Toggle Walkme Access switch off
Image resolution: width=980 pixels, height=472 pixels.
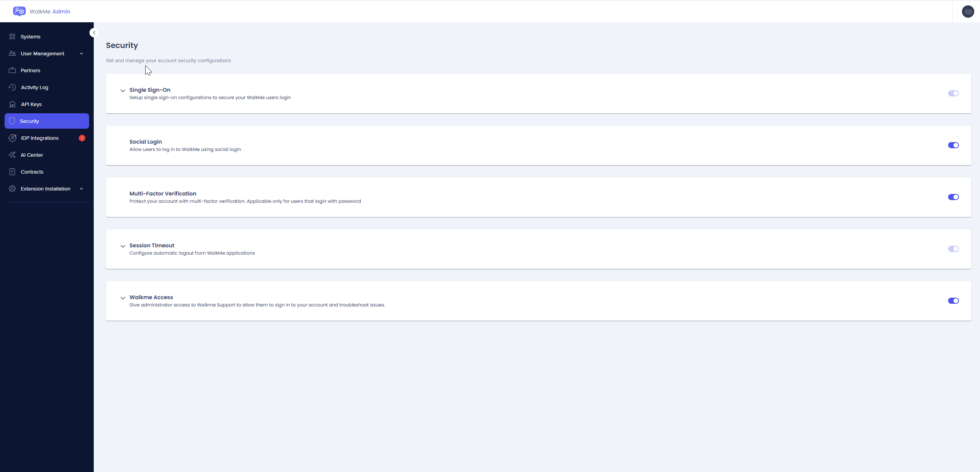click(953, 301)
